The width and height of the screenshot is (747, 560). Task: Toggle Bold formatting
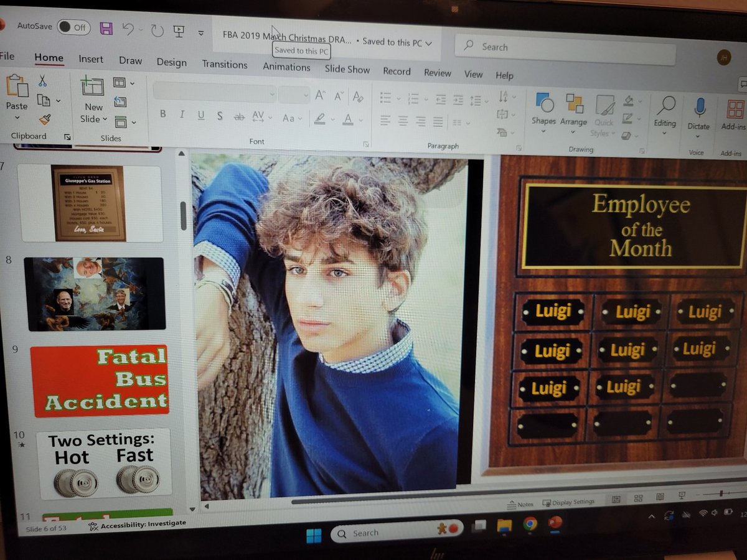[163, 114]
